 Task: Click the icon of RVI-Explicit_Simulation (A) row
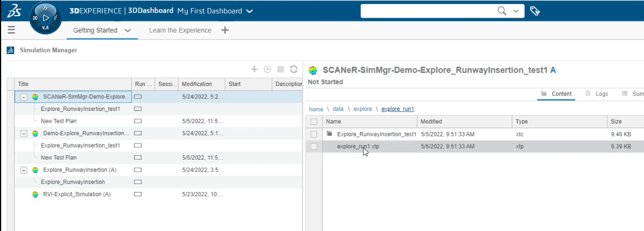35,194
